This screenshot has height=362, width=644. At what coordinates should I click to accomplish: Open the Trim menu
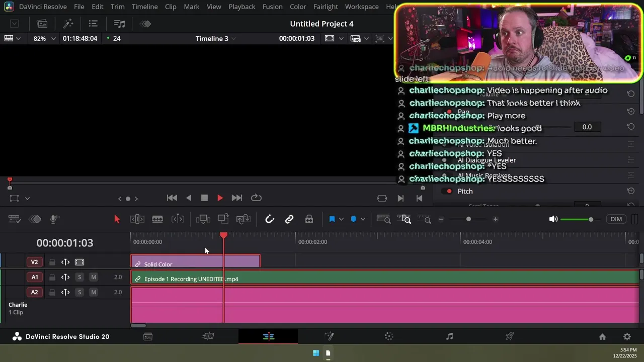[x=117, y=7]
